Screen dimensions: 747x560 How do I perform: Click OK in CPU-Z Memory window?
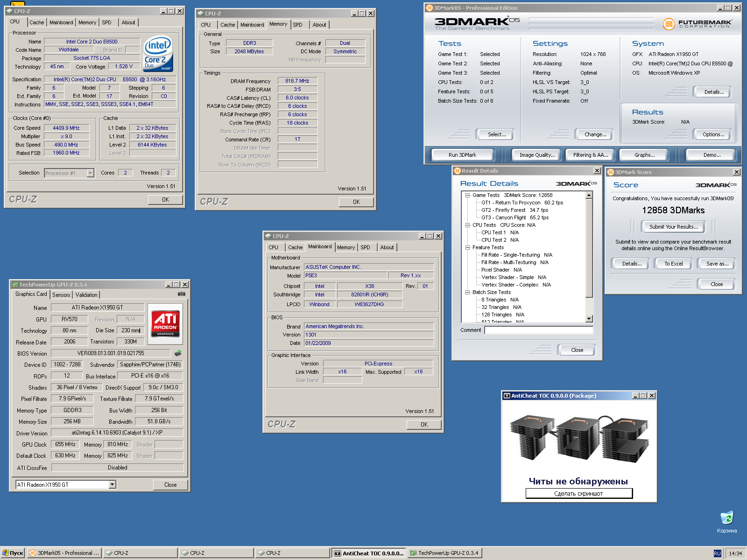[x=356, y=202]
